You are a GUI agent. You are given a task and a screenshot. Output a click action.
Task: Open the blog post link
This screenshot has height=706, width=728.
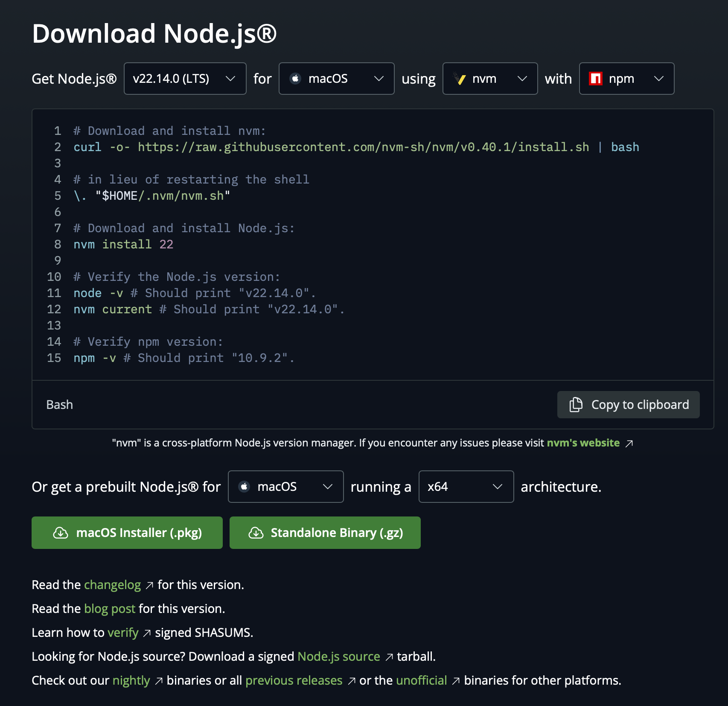point(110,609)
